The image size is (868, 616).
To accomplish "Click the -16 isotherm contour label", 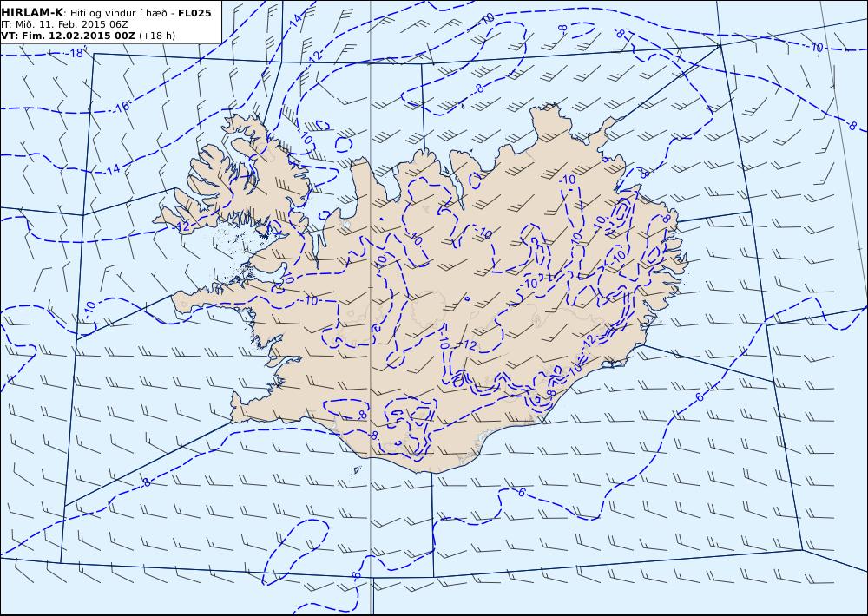I will [x=122, y=106].
